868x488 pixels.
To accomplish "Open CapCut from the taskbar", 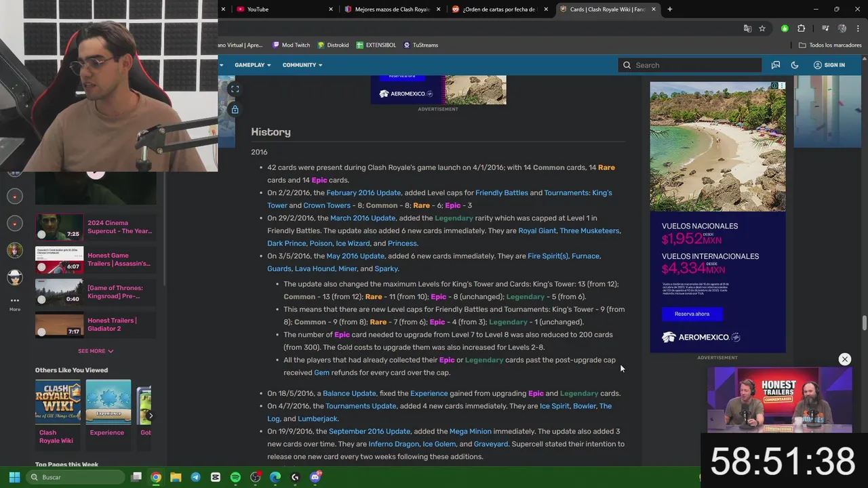I will pyautogui.click(x=216, y=477).
